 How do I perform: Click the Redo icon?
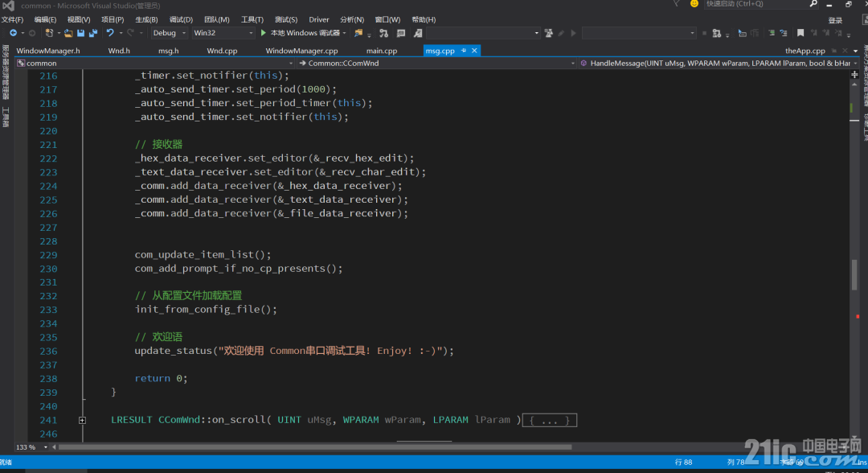click(131, 33)
